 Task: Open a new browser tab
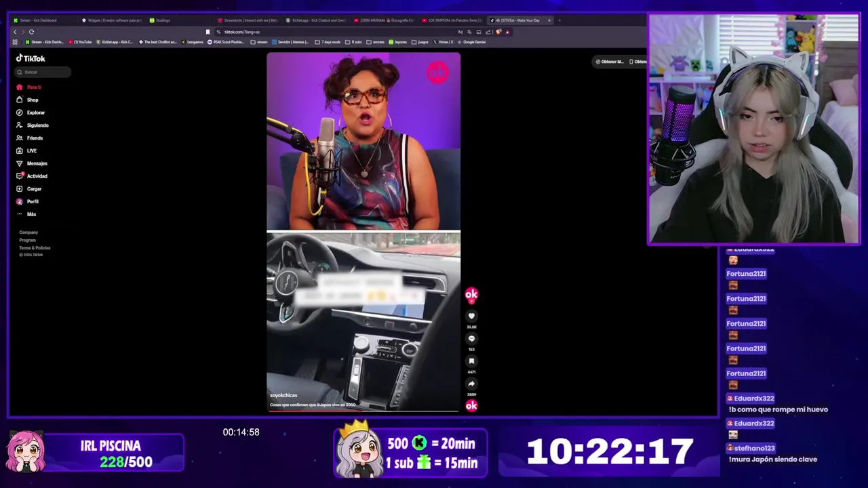[x=559, y=20]
